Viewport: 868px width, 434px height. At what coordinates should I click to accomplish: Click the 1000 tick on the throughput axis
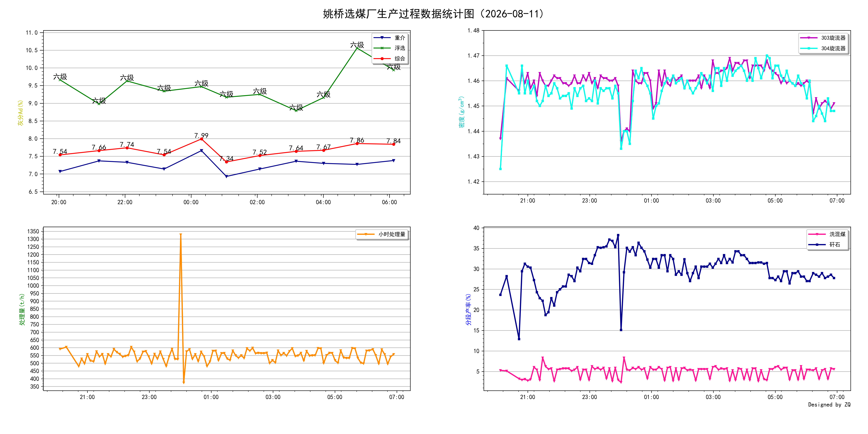[33, 285]
